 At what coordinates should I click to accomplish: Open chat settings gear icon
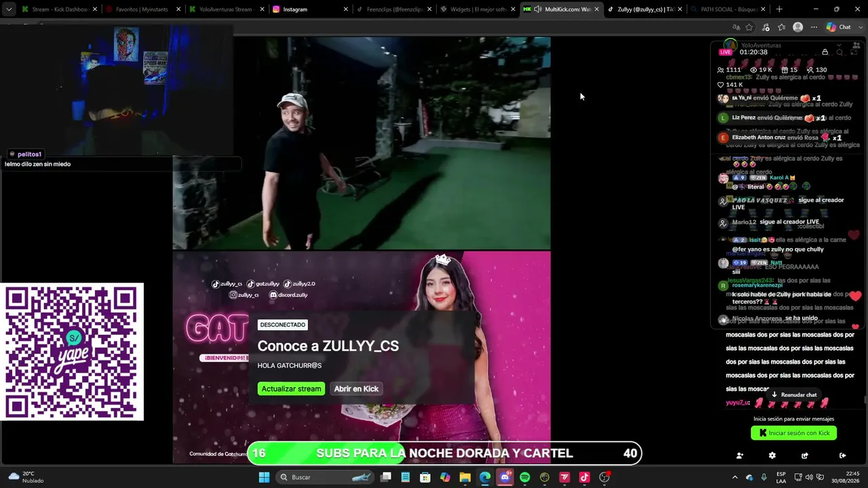[772, 455]
